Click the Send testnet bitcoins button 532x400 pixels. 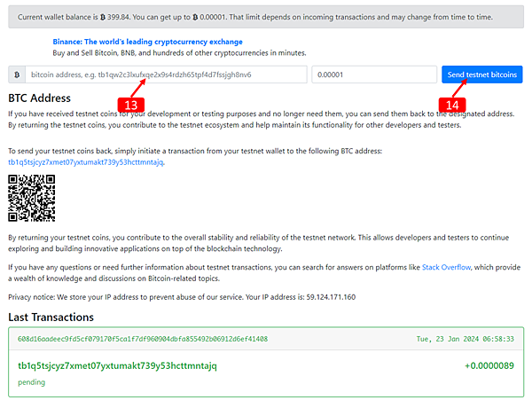point(481,75)
